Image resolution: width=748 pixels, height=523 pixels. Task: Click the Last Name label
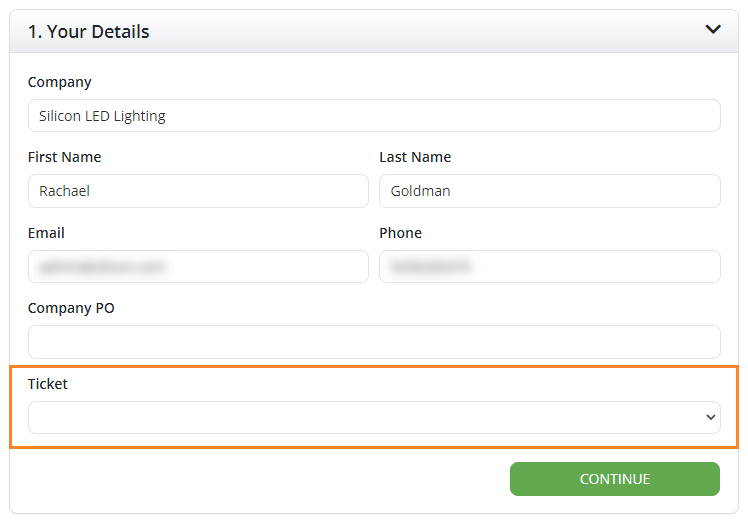415,157
